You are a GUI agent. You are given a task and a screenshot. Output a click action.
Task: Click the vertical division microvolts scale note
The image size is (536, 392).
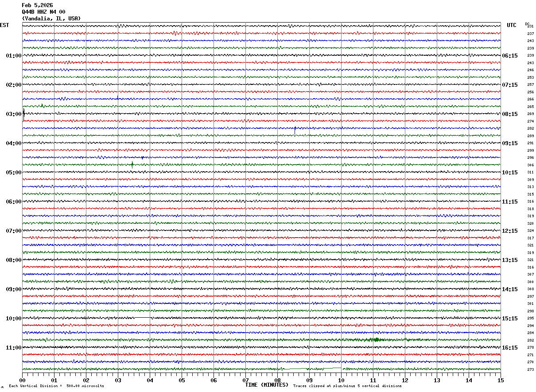pos(56,386)
